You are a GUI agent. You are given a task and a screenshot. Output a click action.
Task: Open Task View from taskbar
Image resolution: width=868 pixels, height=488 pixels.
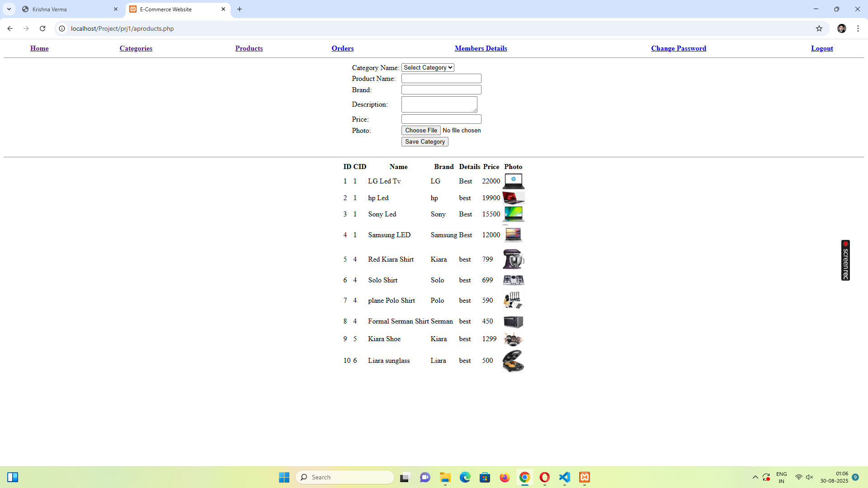(405, 477)
